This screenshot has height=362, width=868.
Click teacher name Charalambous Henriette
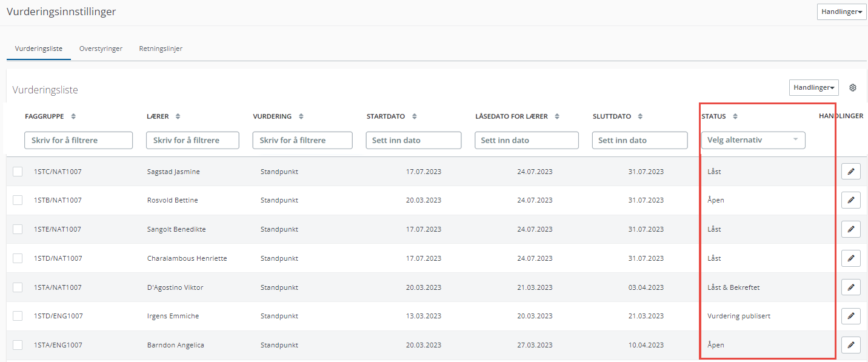pyautogui.click(x=187, y=258)
